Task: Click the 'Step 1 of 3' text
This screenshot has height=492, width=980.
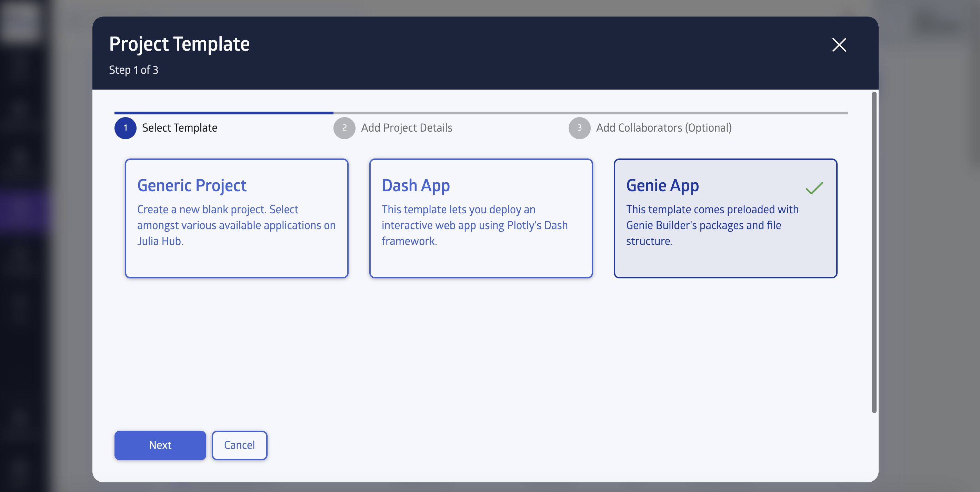Action: [x=133, y=70]
